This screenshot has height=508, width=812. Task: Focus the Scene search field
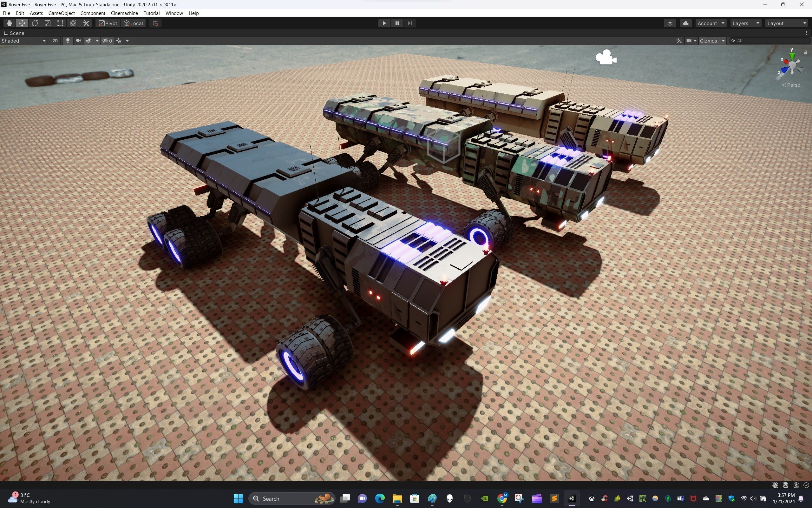pyautogui.click(x=770, y=41)
